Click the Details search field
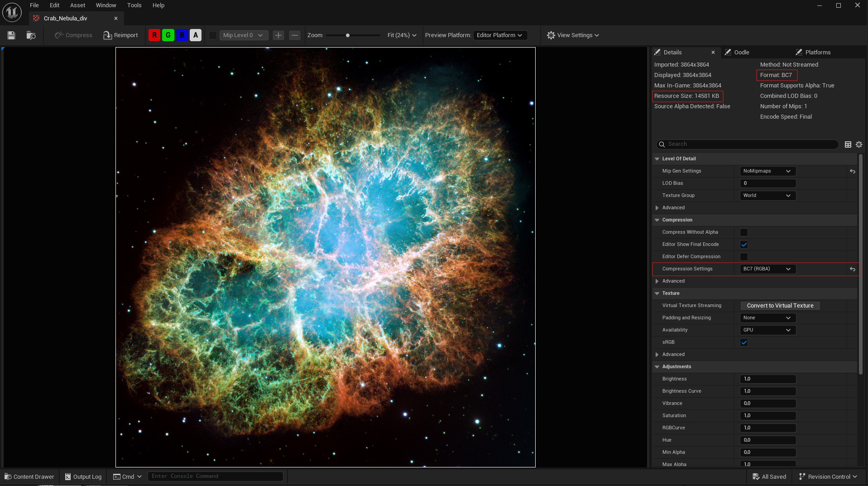This screenshot has width=868, height=486. (747, 144)
